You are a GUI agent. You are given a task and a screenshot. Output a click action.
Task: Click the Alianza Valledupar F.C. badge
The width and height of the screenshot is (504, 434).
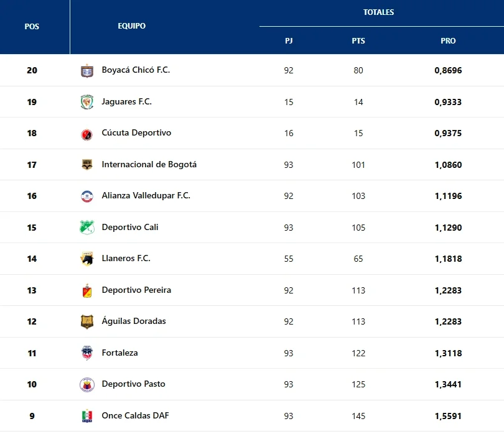87,196
